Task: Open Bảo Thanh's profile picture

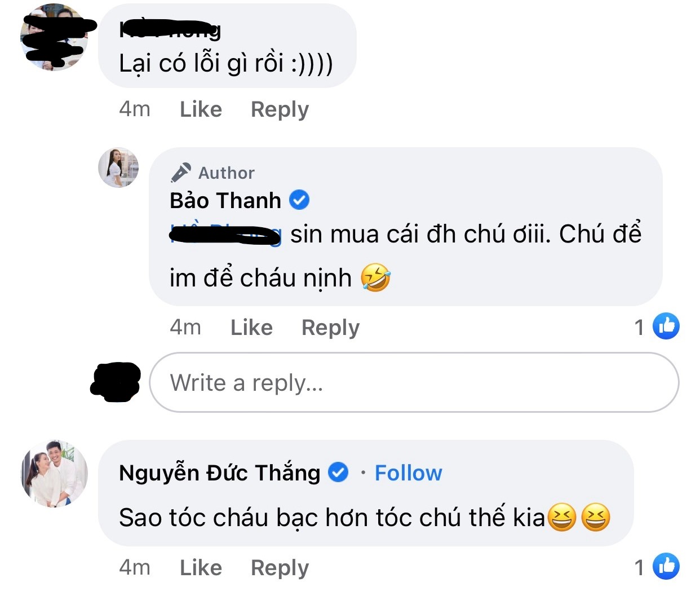Action: [x=118, y=168]
